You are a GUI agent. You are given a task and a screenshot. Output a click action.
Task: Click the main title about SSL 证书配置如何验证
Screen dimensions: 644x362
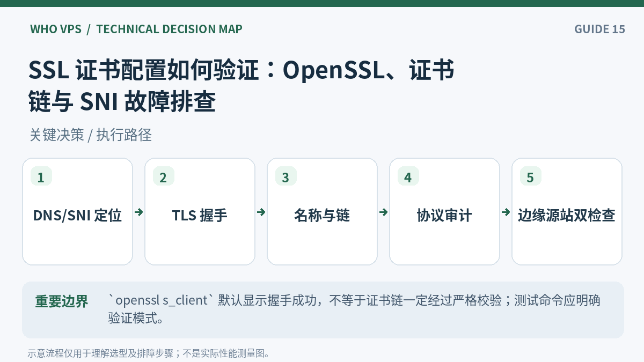[x=241, y=86]
